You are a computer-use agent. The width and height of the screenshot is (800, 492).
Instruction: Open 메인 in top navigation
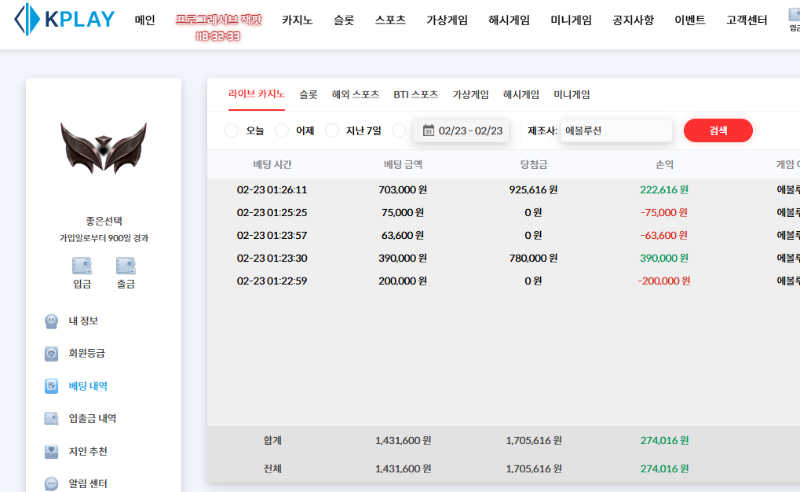[x=145, y=20]
